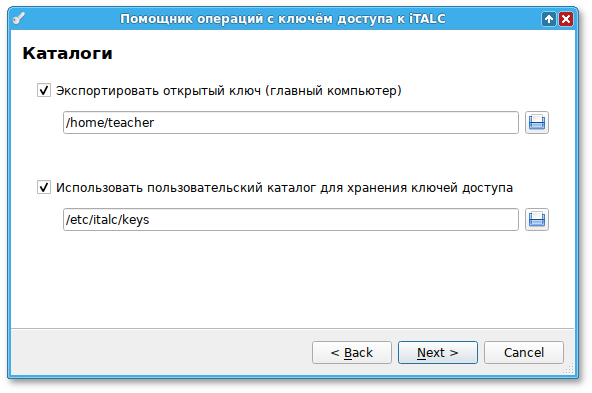Toggle Использовать пользовательский каталог checkbox
592x393 pixels.
pos(44,187)
